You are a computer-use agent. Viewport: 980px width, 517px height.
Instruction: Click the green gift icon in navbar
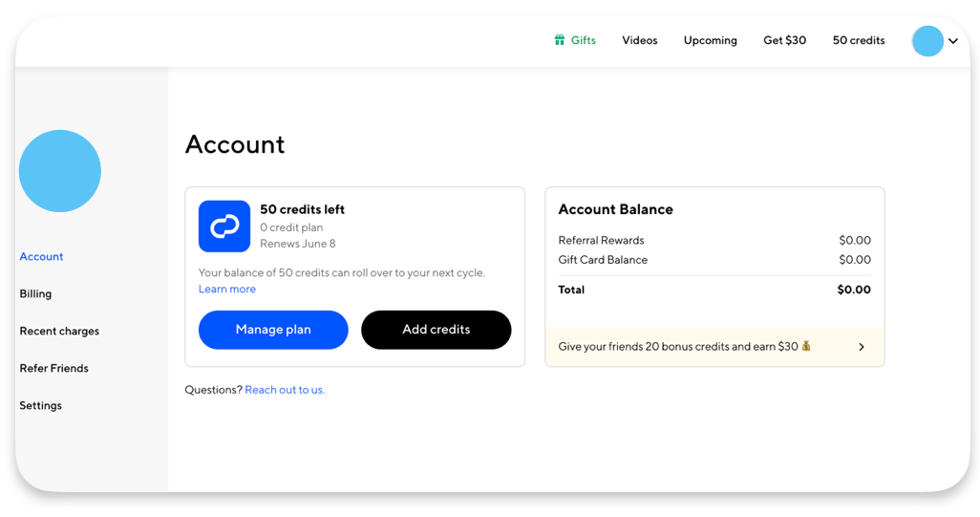point(560,40)
